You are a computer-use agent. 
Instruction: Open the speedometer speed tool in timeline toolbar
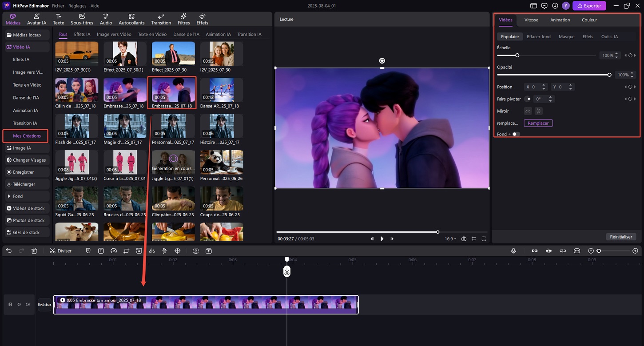point(113,251)
